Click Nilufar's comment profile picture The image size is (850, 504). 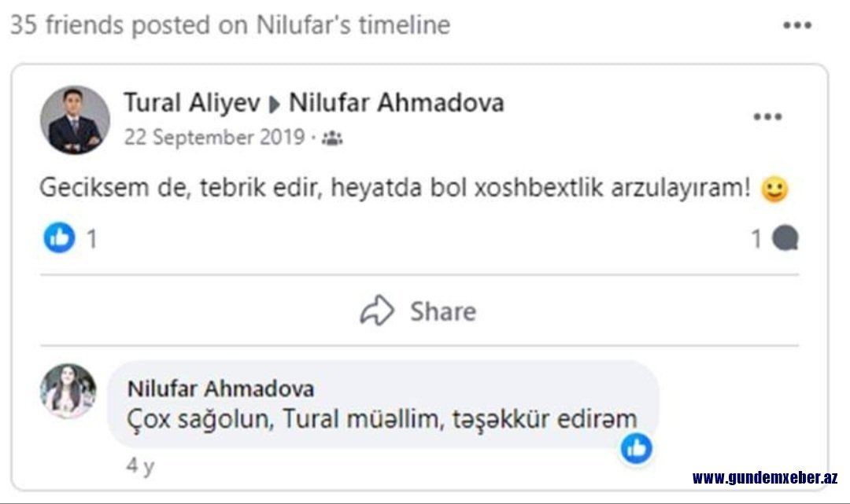[x=68, y=391]
